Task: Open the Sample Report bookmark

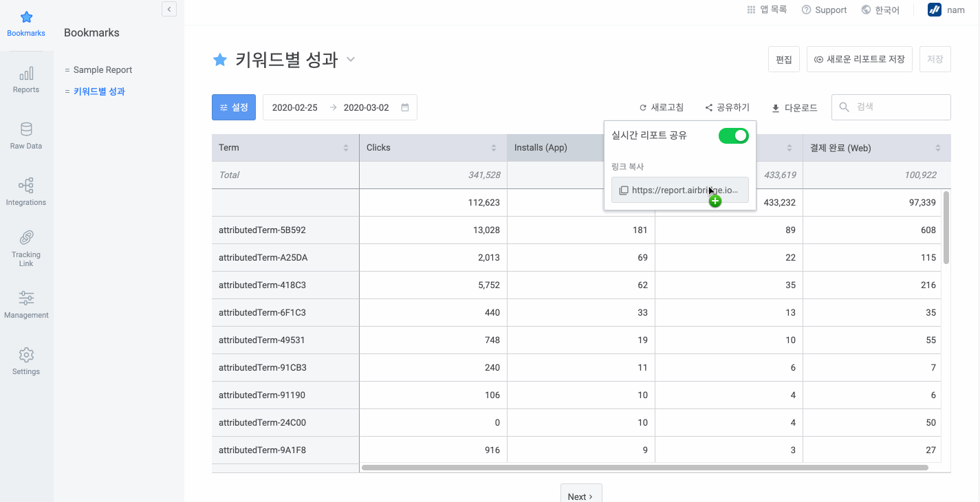Action: point(102,70)
